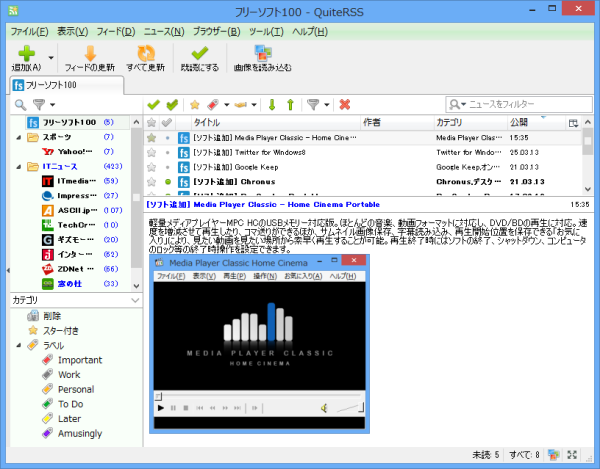Open the ニュース(N) menu
The height and width of the screenshot is (469, 600).
point(164,32)
